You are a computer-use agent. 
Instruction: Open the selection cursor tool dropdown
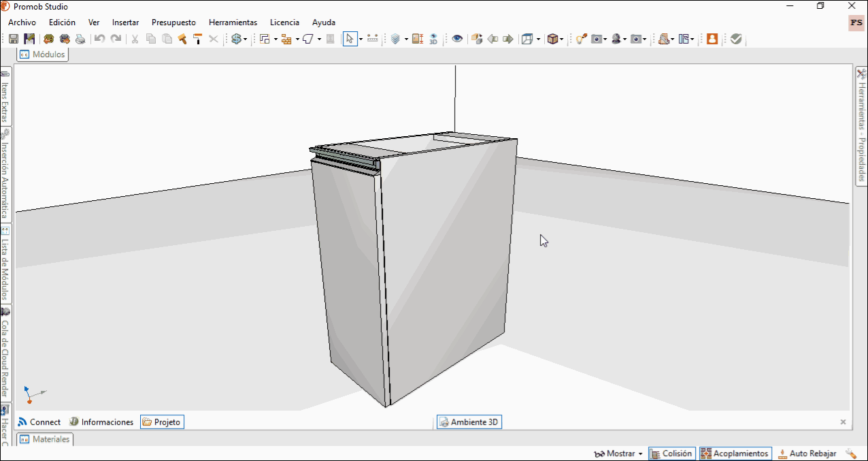coord(361,39)
